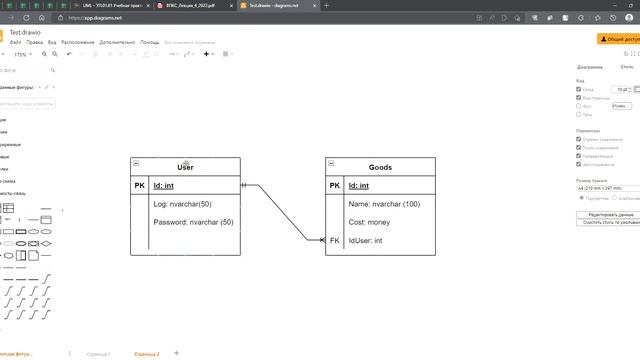The image size is (640, 360).
Task: Toggle the page view checkbox
Action: [x=578, y=98]
